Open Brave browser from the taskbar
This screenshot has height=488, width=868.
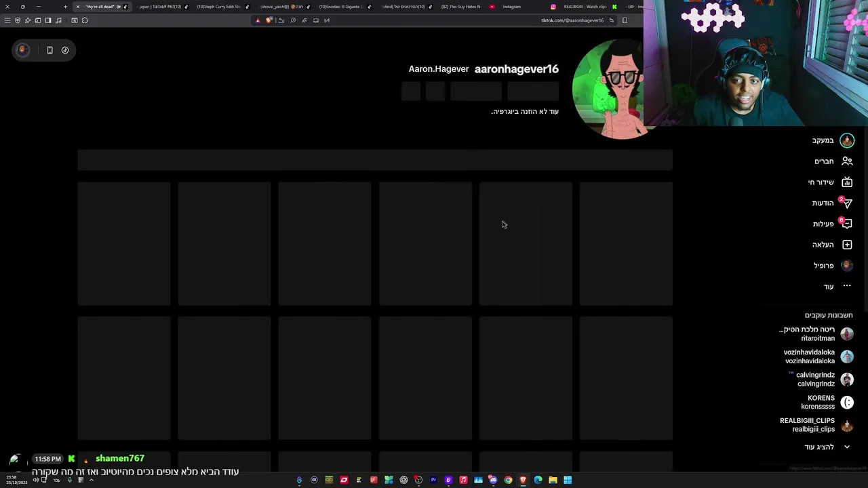[523, 480]
